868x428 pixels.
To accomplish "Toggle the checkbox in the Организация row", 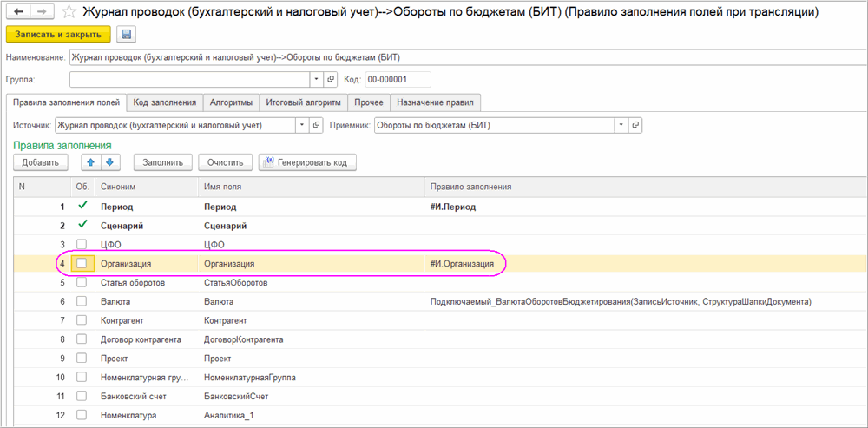I will click(82, 263).
